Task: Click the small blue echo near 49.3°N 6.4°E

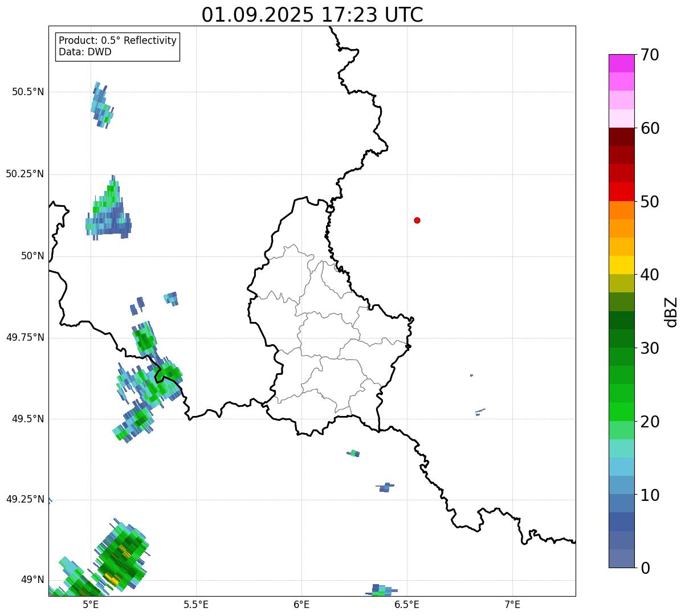Action: pos(385,487)
